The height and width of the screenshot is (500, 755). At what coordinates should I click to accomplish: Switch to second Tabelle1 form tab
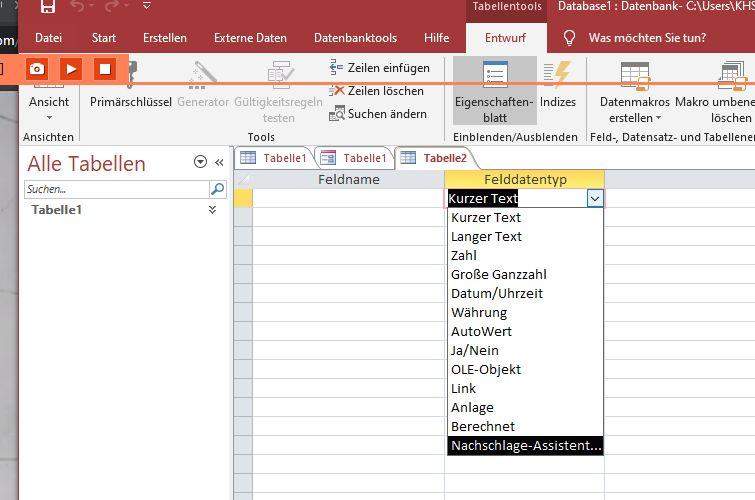coord(354,158)
